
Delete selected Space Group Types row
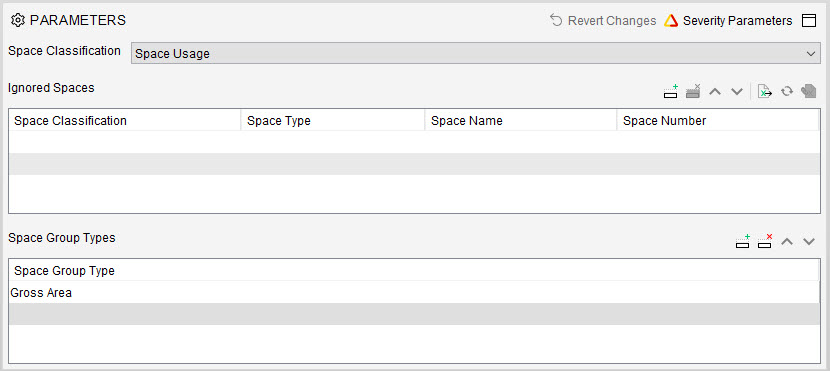tap(765, 241)
